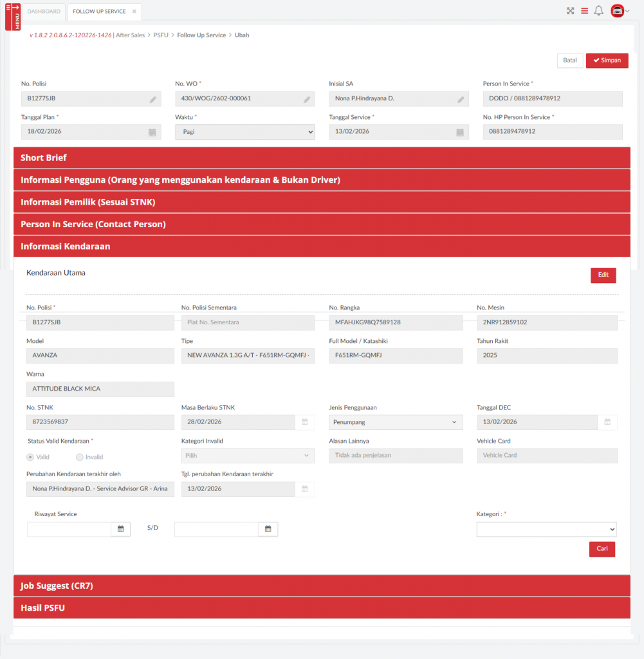Open the user profile avatar menu

[x=619, y=11]
